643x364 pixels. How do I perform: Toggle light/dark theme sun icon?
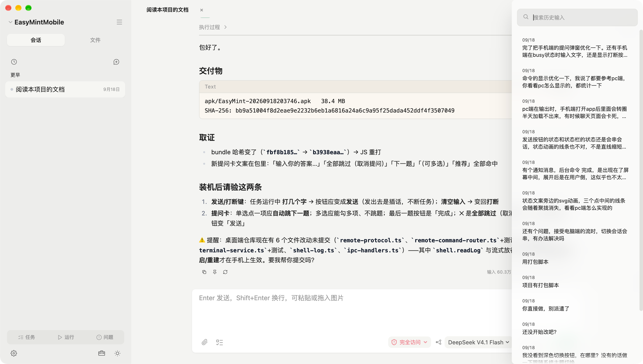117,353
